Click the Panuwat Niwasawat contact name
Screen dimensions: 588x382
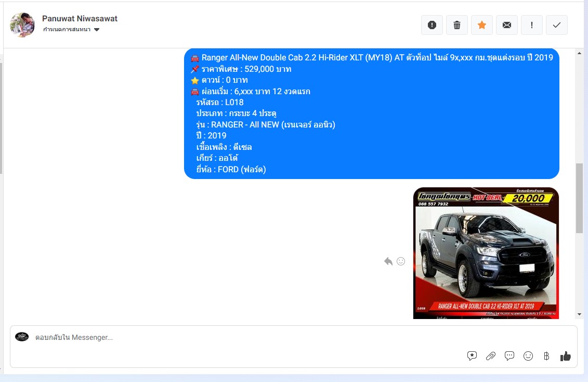click(80, 18)
